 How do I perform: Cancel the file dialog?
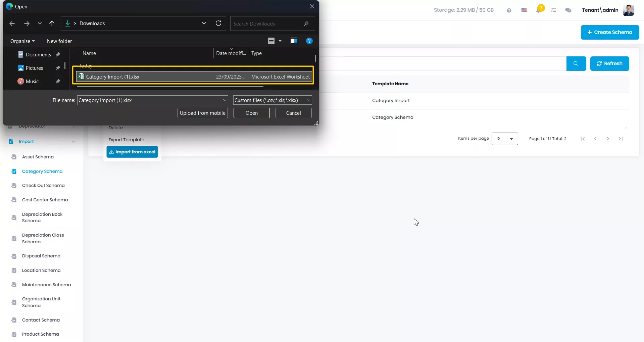point(294,113)
